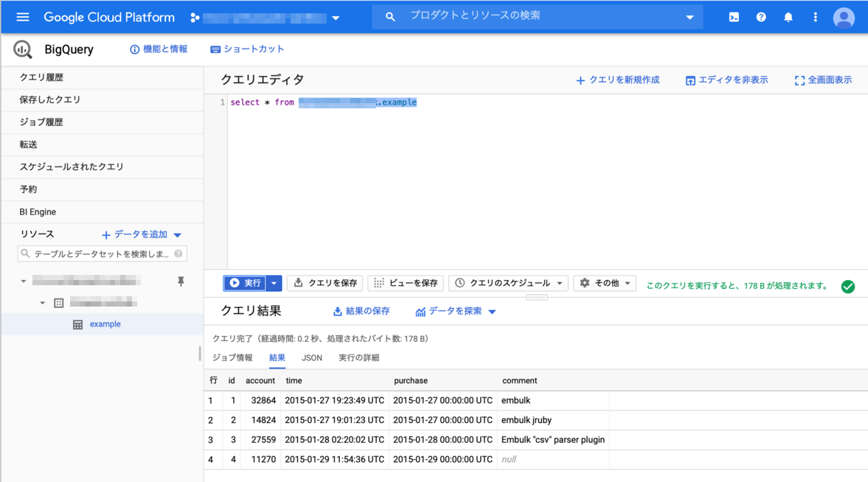
Task: Collapse the dataset tree node
Action: pyautogui.click(x=43, y=303)
